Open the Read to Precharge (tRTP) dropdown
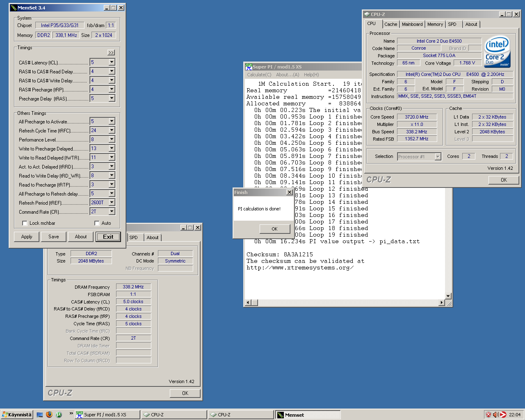This screenshot has width=525, height=420. [x=112, y=184]
